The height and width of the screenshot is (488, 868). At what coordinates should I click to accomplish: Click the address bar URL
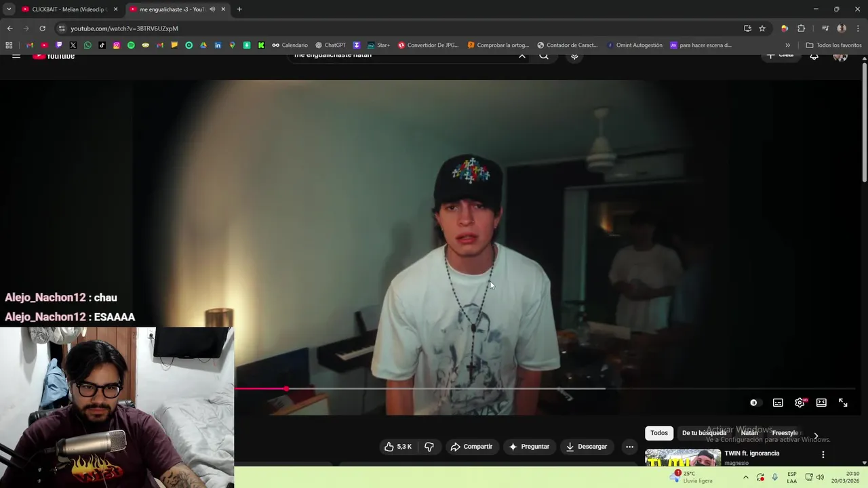pos(125,28)
